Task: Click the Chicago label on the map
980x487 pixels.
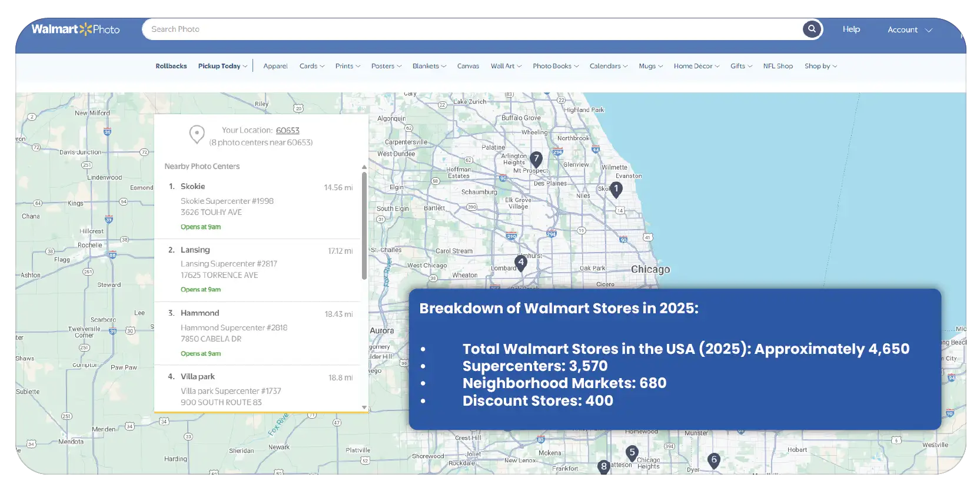Action: (650, 269)
